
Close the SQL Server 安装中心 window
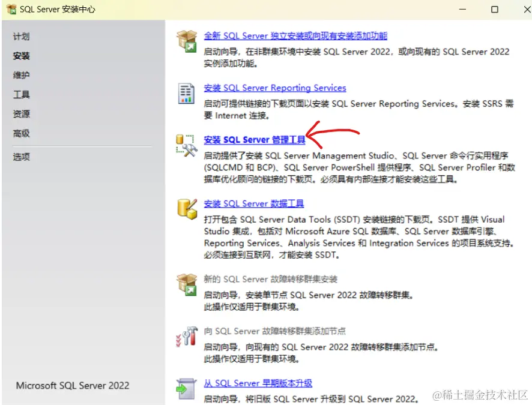click(527, 9)
